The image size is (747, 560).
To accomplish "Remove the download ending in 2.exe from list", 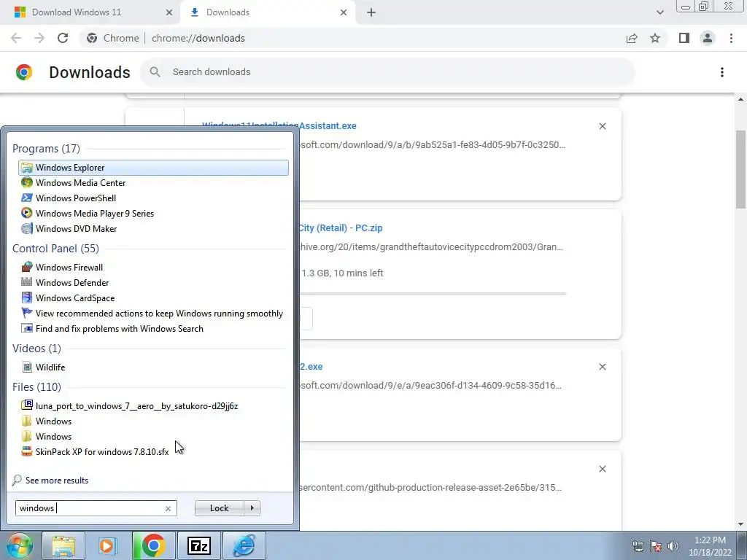I will click(602, 367).
